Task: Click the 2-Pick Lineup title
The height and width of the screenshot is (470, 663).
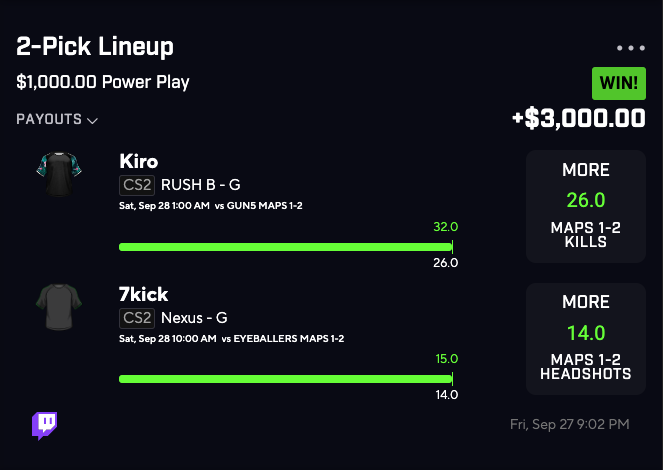Action: 95,47
